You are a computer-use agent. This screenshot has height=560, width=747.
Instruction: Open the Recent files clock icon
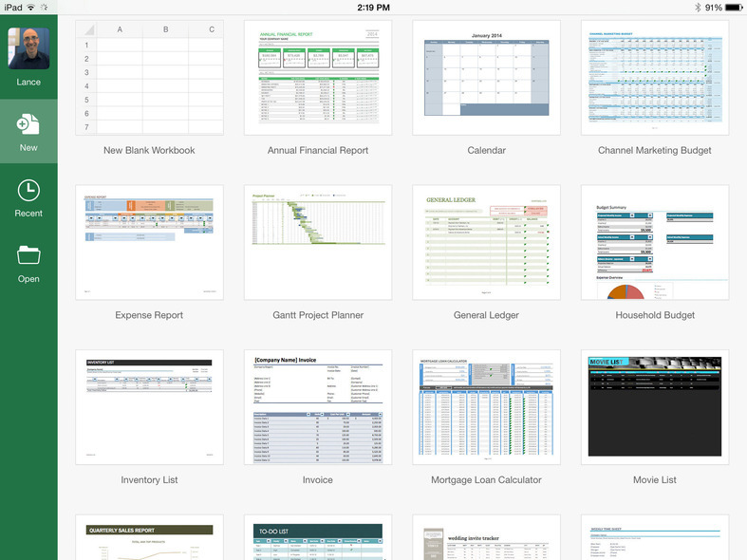[28, 191]
